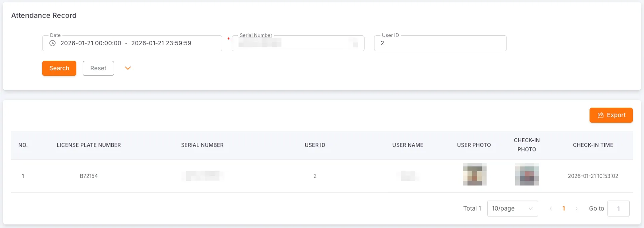The height and width of the screenshot is (228, 644).
Task: Click the Export icon on orange button
Action: (601, 115)
